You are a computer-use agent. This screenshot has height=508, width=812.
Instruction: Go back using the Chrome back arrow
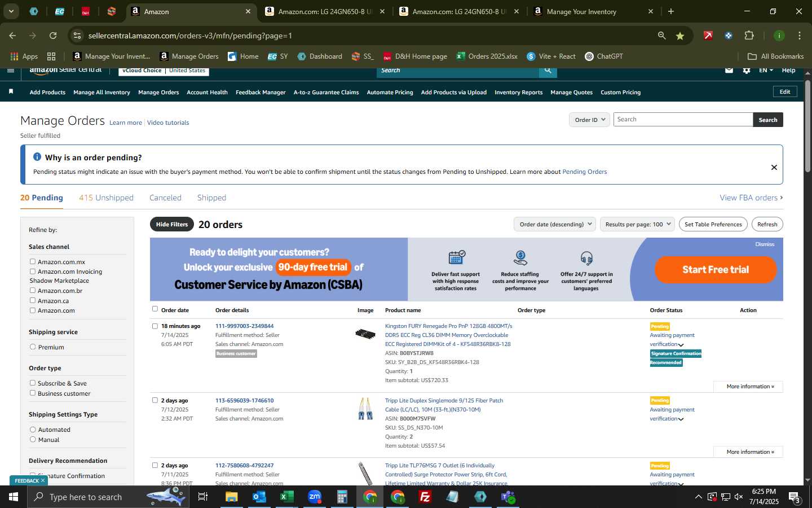pyautogui.click(x=12, y=36)
